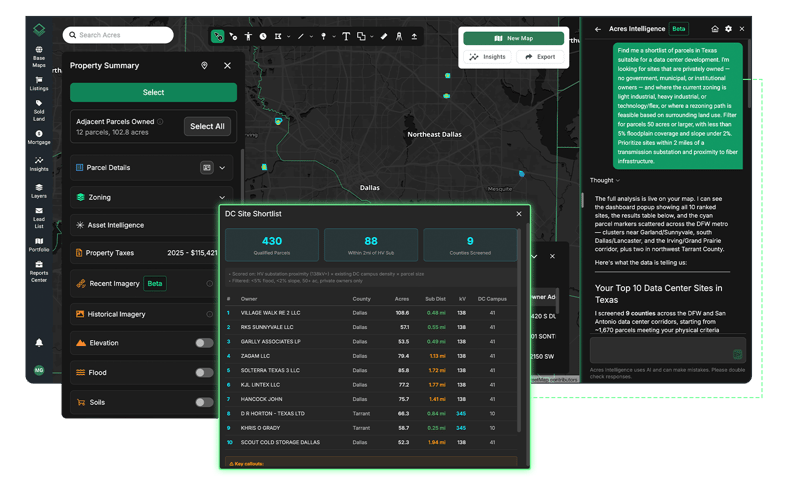Select the overlapping shapes tool
This screenshot has height=487, width=785.
coord(361,36)
